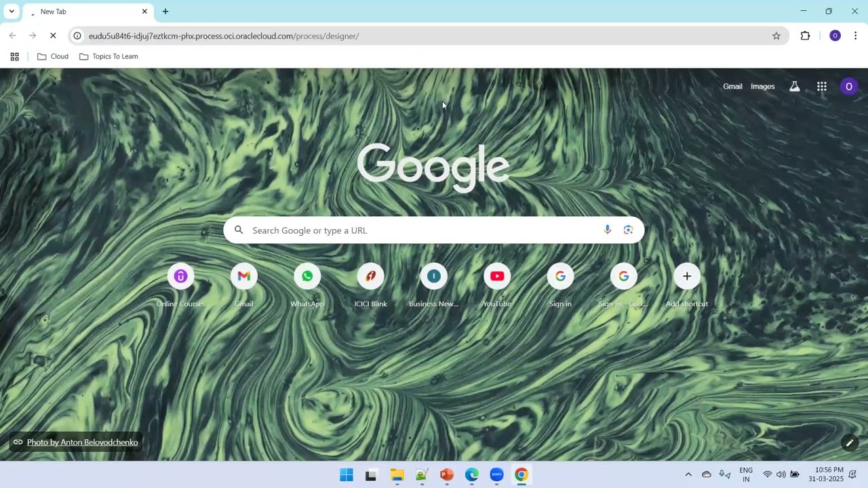Select the New Tab browser tab
The width and height of the screenshot is (868, 488).
click(87, 12)
